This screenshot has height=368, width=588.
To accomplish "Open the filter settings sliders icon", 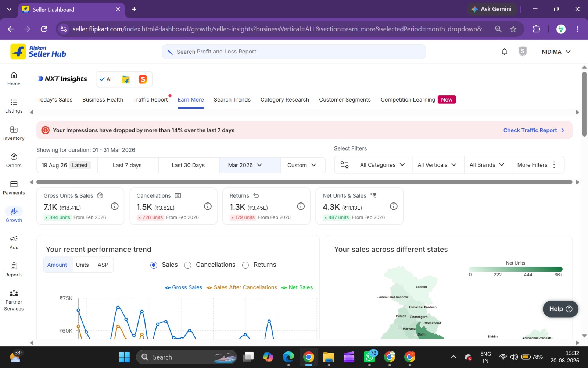I will pos(344,165).
